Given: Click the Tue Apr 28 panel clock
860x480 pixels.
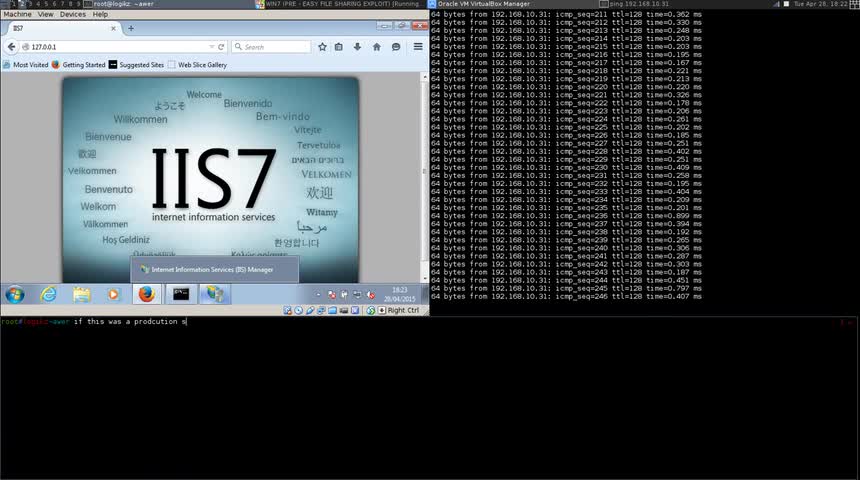Looking at the screenshot, I should [x=821, y=4].
